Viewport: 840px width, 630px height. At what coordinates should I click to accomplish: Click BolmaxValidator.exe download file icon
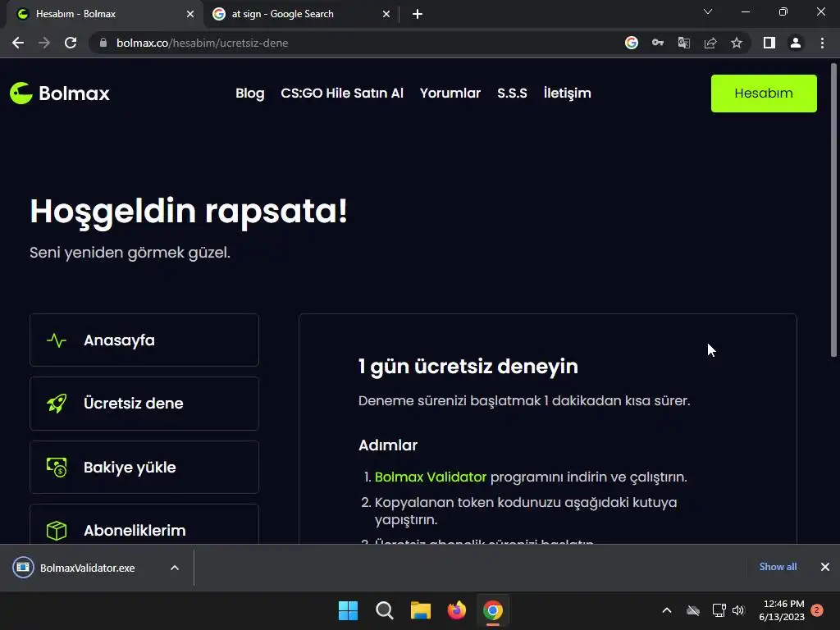pos(23,568)
